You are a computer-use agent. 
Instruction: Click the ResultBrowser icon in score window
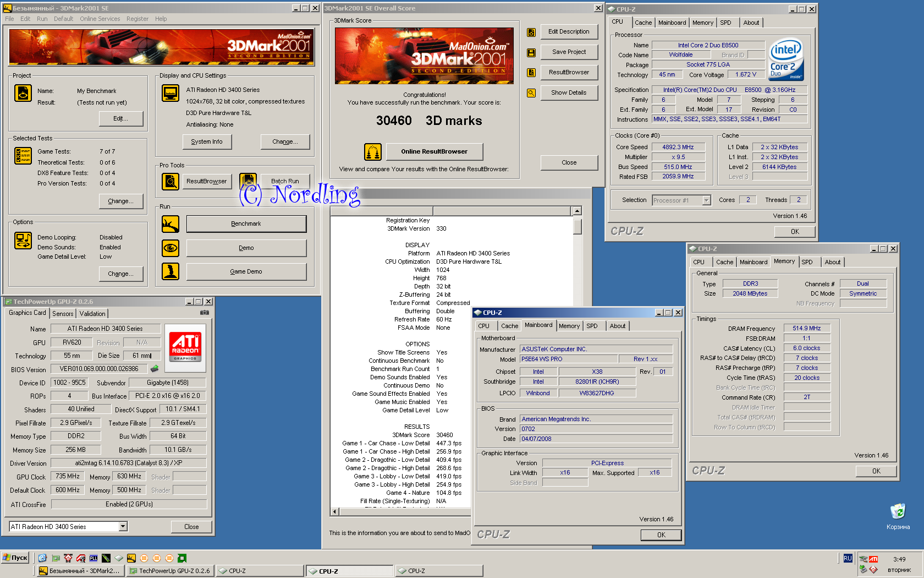click(531, 72)
